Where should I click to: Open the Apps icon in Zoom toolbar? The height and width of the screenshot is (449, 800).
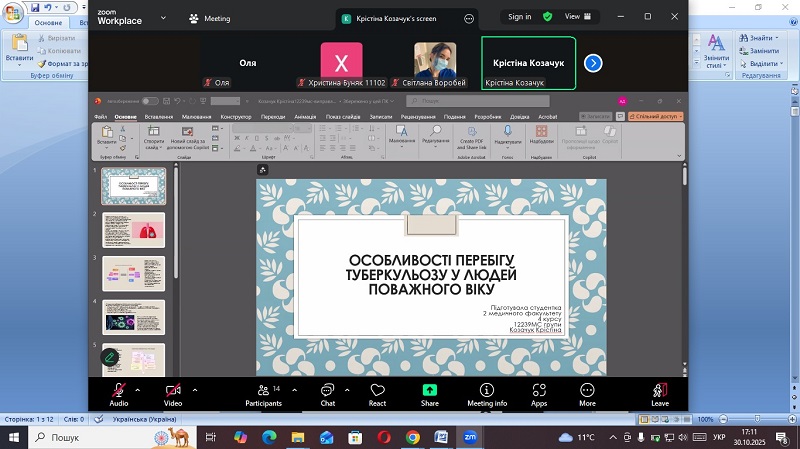[539, 390]
